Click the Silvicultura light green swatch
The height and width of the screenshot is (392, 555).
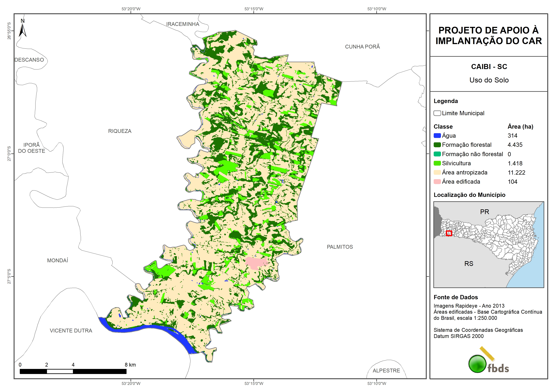pyautogui.click(x=437, y=163)
